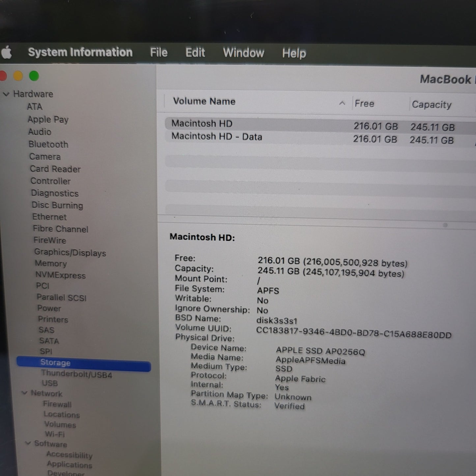
Task: Select Power in the sidebar
Action: 49,308
